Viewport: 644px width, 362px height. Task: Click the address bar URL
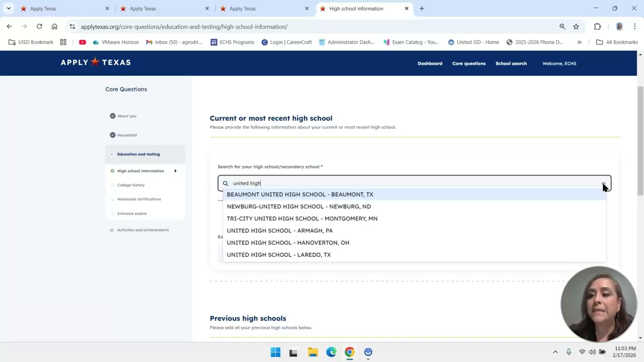[x=184, y=27]
